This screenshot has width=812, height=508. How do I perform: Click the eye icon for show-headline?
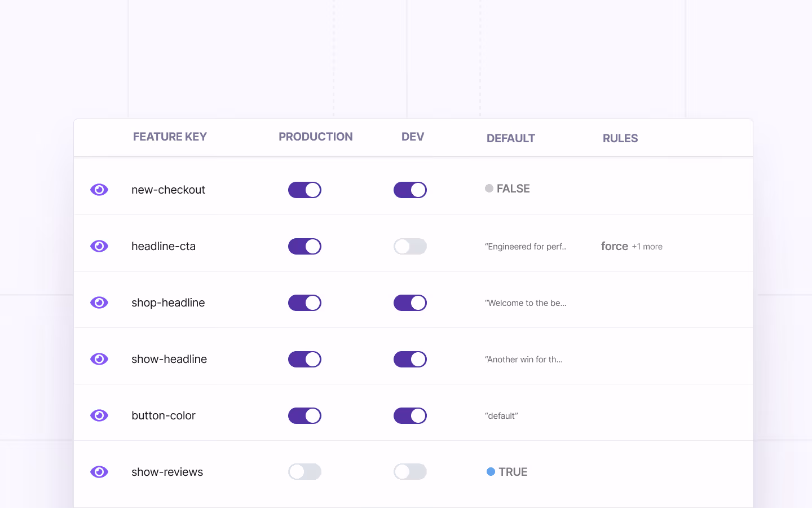click(x=99, y=359)
